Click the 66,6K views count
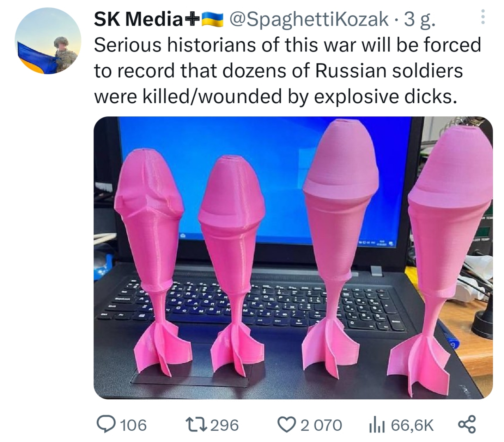This screenshot has width=504, height=442. tap(412, 425)
